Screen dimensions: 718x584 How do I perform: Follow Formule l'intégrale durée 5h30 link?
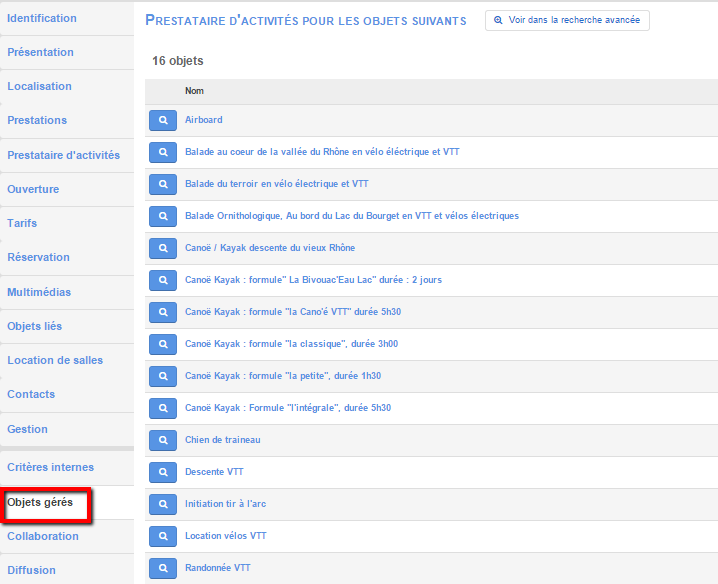(288, 408)
